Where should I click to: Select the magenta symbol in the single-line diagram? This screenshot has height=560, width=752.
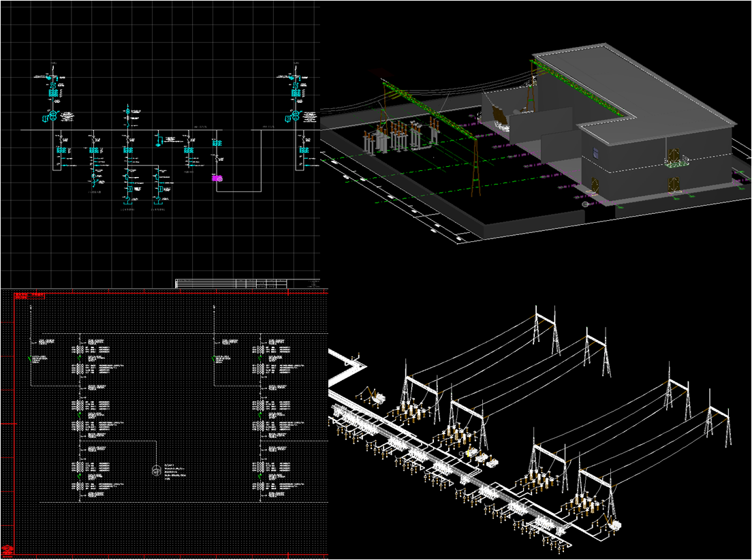(x=217, y=178)
